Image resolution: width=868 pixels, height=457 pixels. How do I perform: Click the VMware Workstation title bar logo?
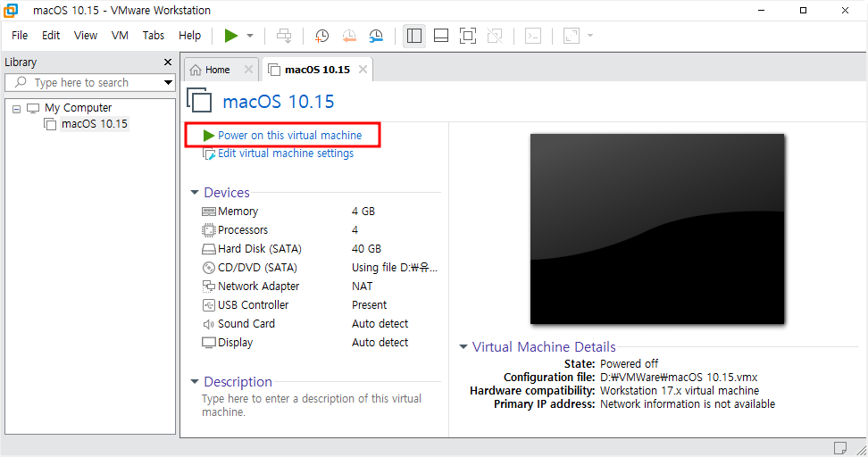[11, 11]
